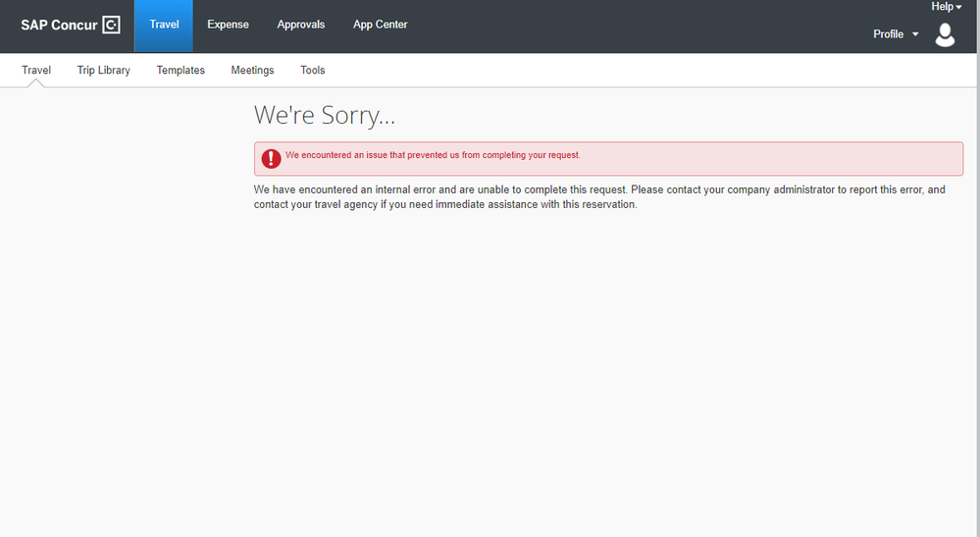The height and width of the screenshot is (537, 980).
Task: Expand the Profile dropdown
Action: (x=896, y=34)
